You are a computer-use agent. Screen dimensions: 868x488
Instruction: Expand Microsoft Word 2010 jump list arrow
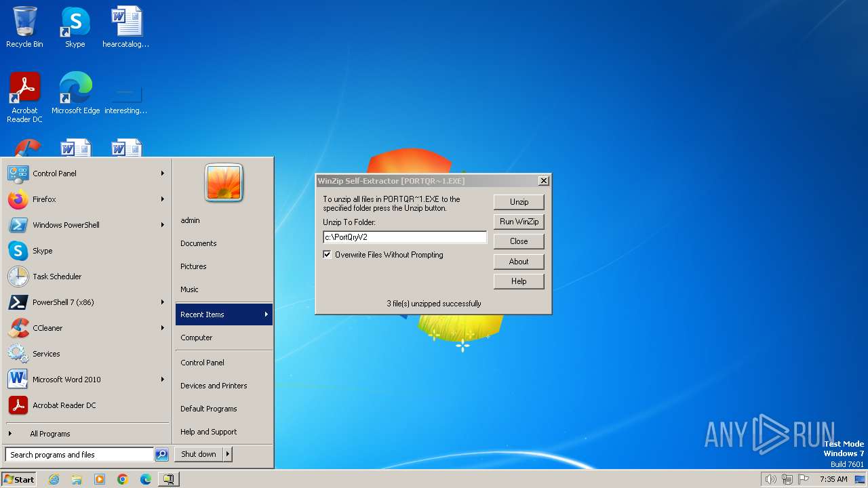click(163, 380)
